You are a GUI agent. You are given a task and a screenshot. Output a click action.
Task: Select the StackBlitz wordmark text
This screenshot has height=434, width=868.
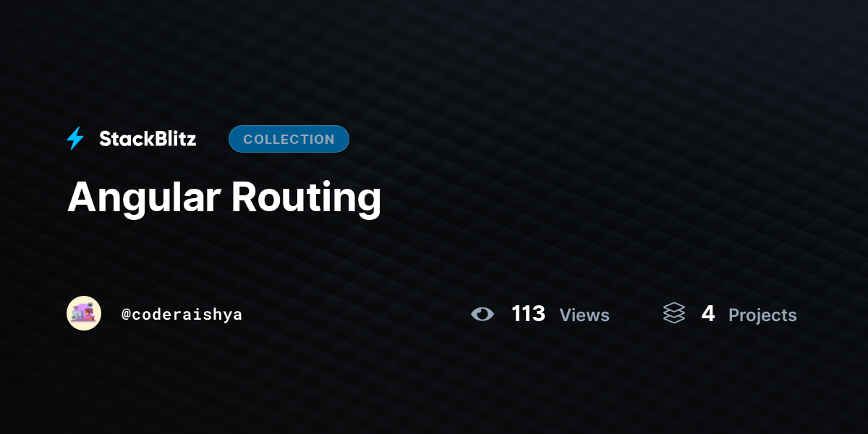[148, 139]
